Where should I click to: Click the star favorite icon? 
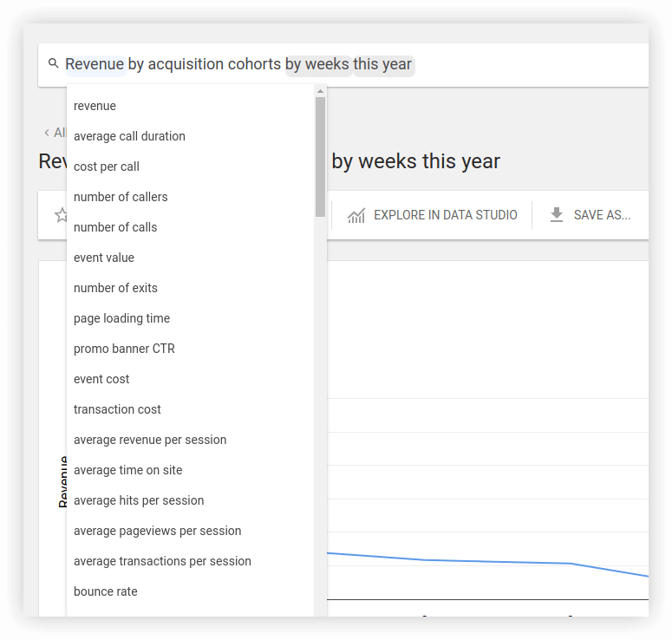click(61, 215)
